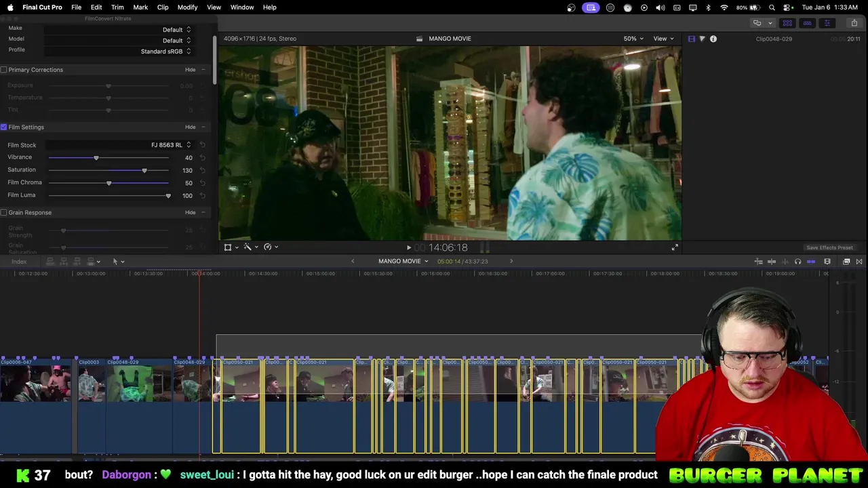Open macOS Spotlight search icon
The width and height of the screenshot is (868, 488).
[x=772, y=7]
